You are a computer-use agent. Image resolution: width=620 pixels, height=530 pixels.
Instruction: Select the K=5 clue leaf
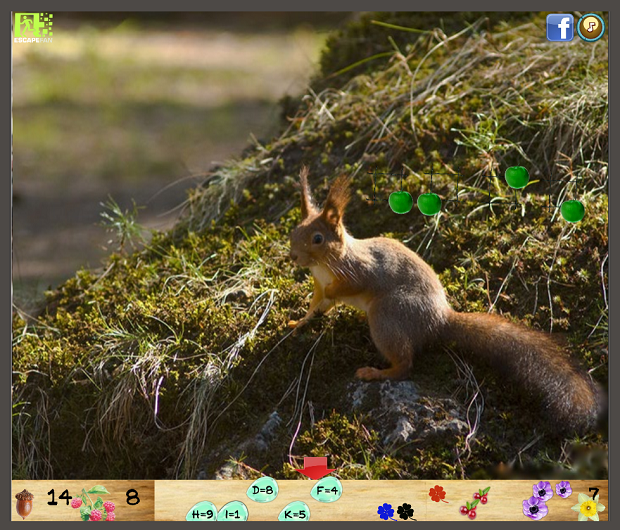click(x=294, y=513)
